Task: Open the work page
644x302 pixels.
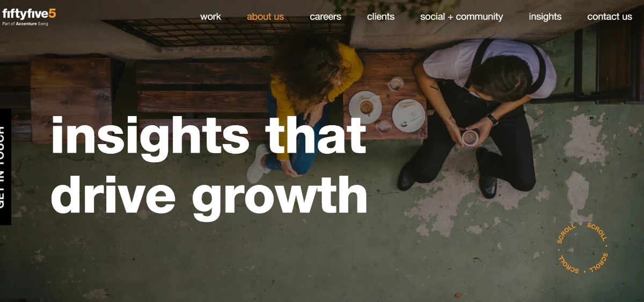Action: point(210,17)
